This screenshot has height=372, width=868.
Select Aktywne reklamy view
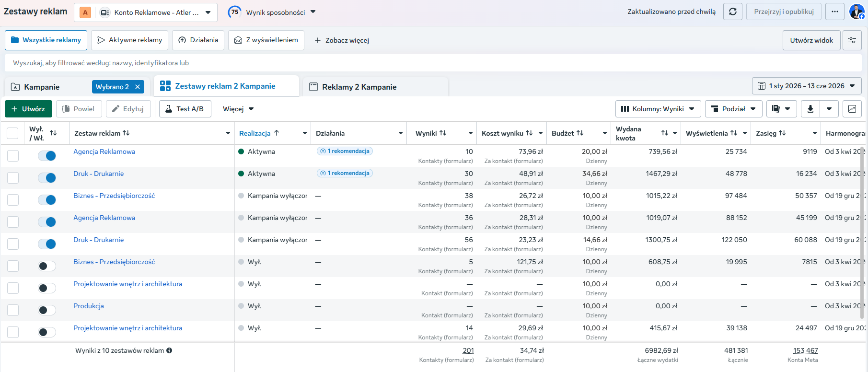pyautogui.click(x=129, y=40)
